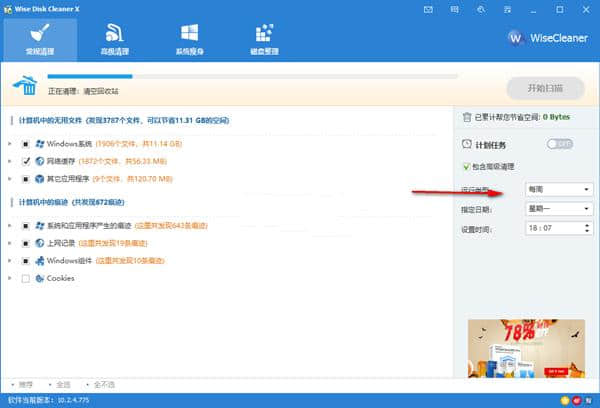Image resolution: width=600 pixels, height=408 pixels.
Task: Uncheck the 网络缓存 checkbox
Action: [25, 159]
